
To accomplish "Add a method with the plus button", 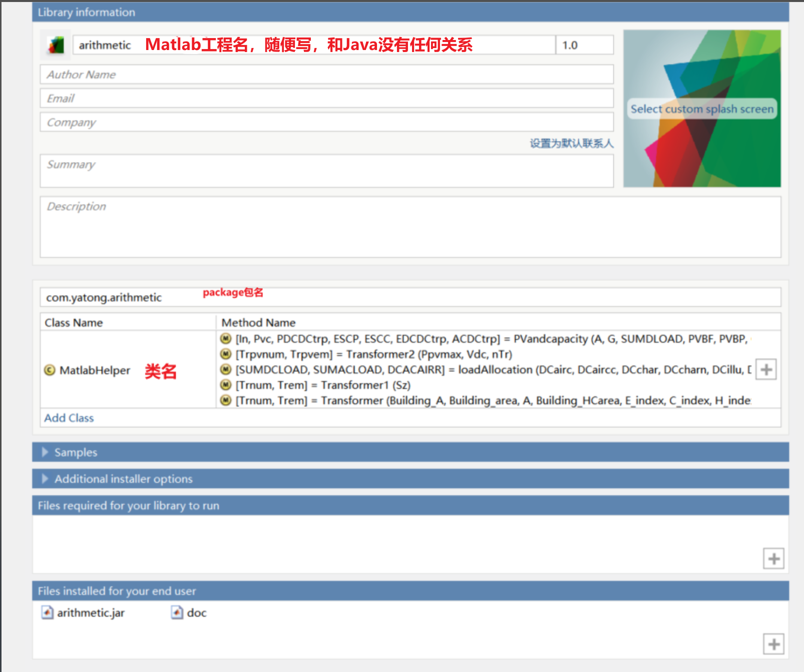I will click(x=766, y=370).
